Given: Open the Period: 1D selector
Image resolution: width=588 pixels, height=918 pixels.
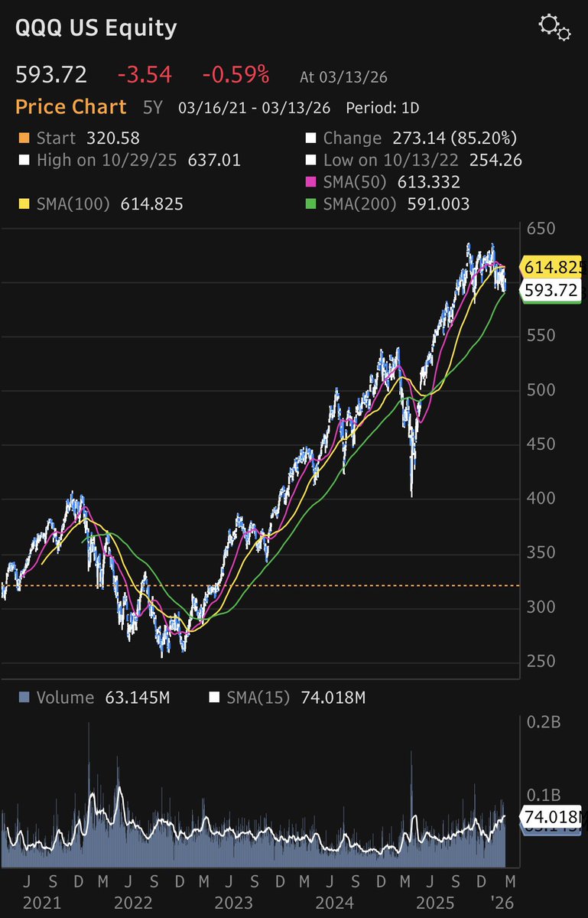Looking at the screenshot, I should [382, 108].
